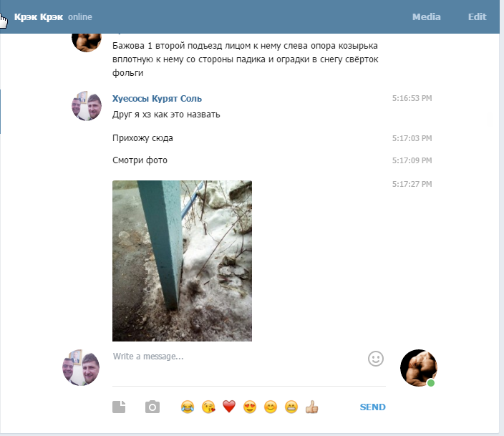Screen dimensions: 504x436
Task: Insert the kissing face emoji
Action: point(208,407)
